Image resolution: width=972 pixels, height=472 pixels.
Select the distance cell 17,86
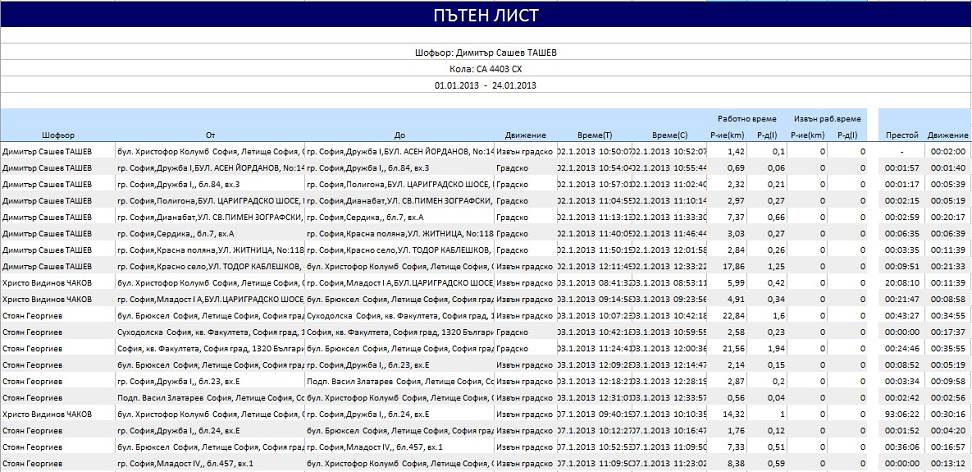pos(735,267)
